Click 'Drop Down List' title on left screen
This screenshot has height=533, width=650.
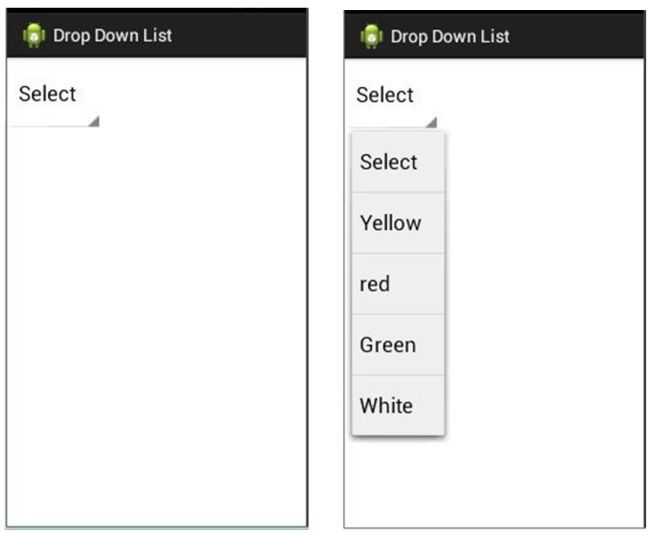tap(112, 36)
